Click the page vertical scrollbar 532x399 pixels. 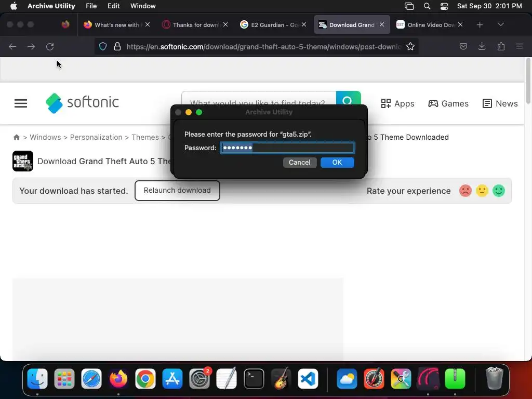click(528, 82)
